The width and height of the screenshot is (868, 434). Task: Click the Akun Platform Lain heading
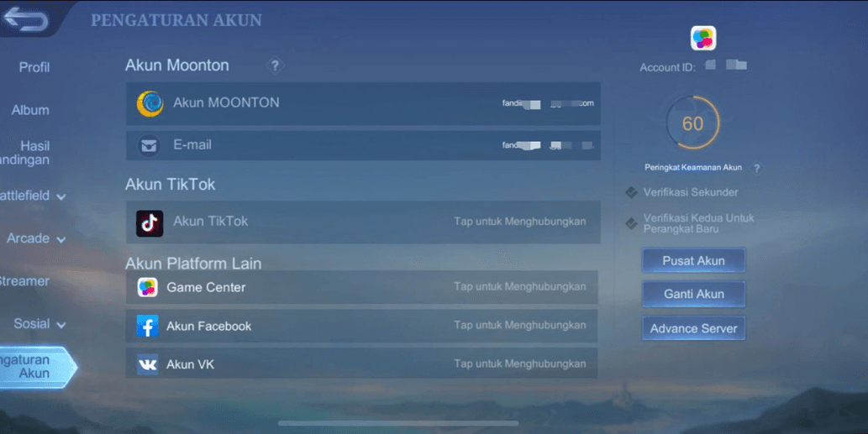coord(193,263)
